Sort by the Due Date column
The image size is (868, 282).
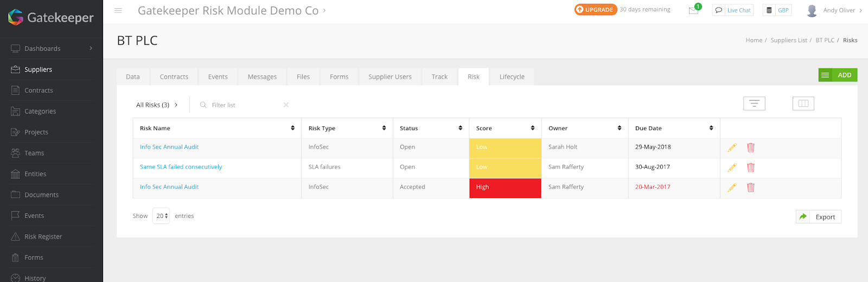click(x=674, y=128)
